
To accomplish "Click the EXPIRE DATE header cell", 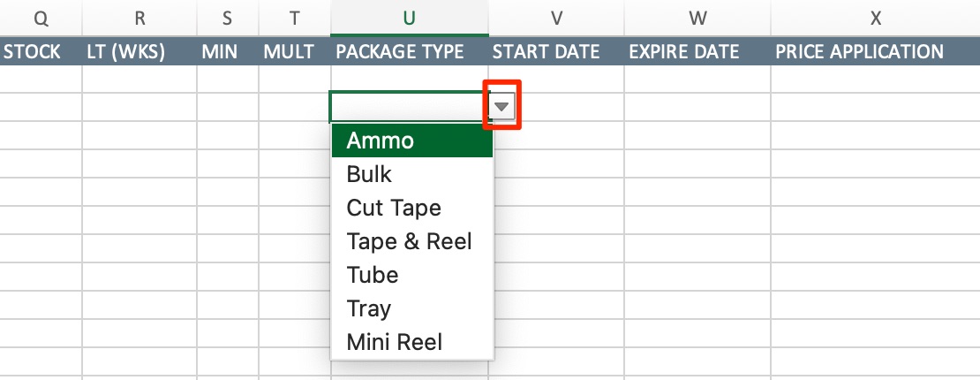I will click(x=697, y=51).
